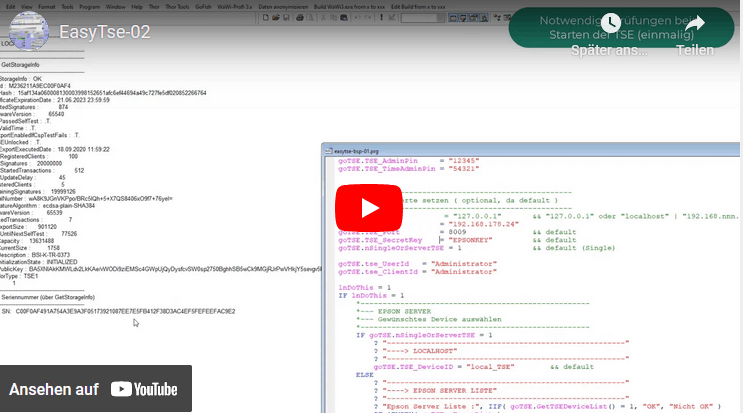This screenshot has width=743, height=413.
Task: Open the Edit menu
Action: coord(10,7)
